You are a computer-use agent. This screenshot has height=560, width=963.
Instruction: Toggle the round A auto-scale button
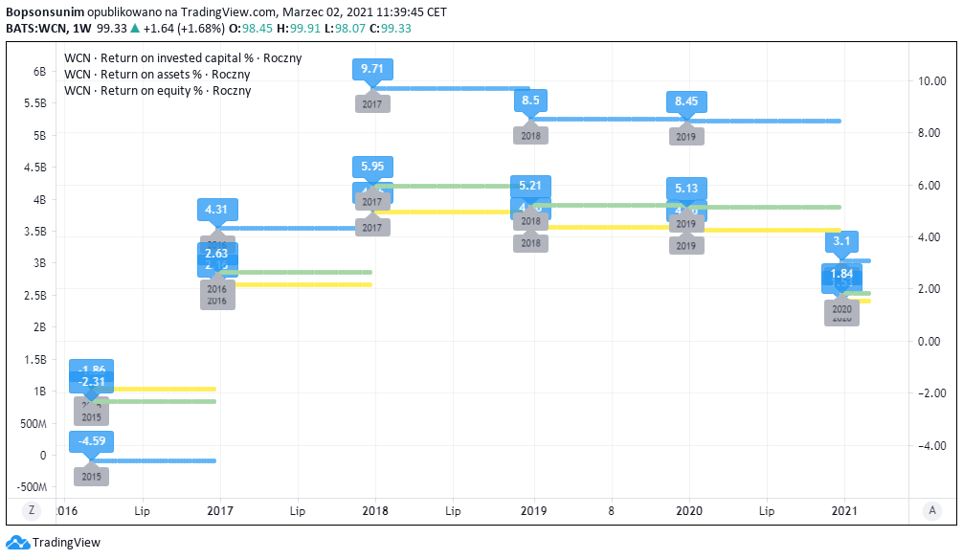pos(931,510)
